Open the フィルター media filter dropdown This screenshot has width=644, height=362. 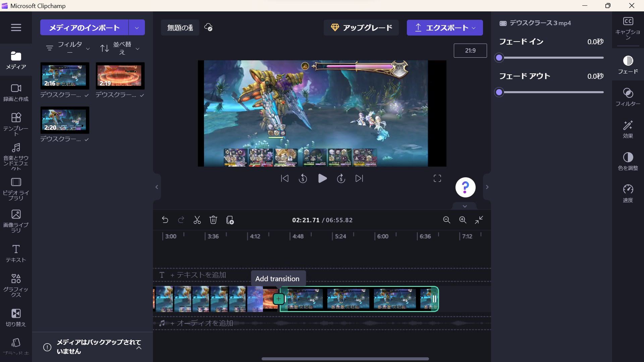[x=68, y=48]
